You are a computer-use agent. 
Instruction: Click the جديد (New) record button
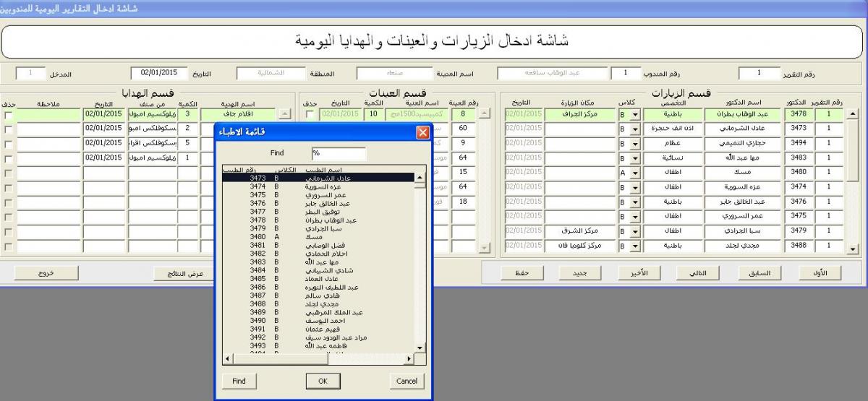579,273
